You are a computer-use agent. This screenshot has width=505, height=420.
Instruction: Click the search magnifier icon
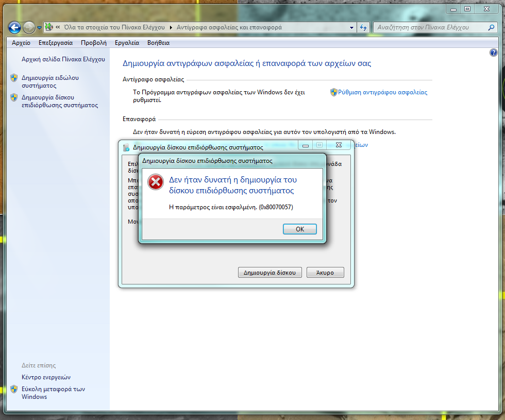491,27
